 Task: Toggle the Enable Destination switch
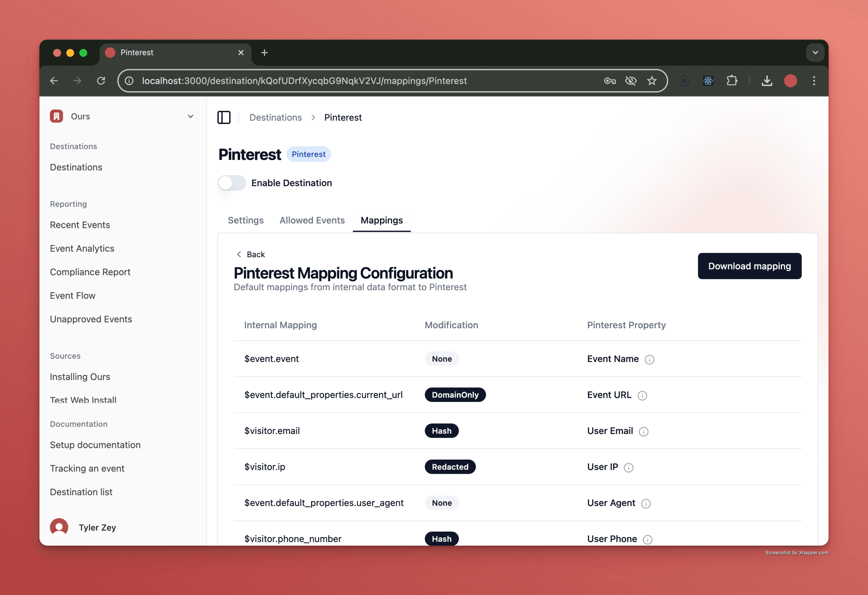click(x=232, y=183)
